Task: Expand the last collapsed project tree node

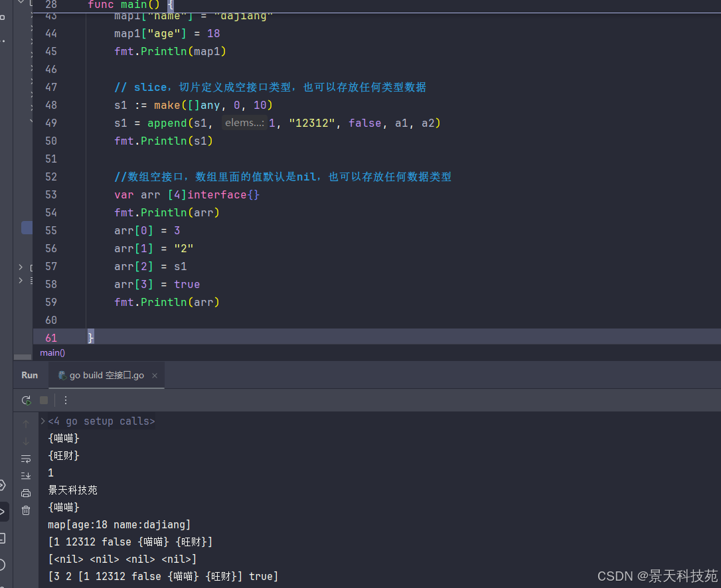Action: pyautogui.click(x=21, y=281)
